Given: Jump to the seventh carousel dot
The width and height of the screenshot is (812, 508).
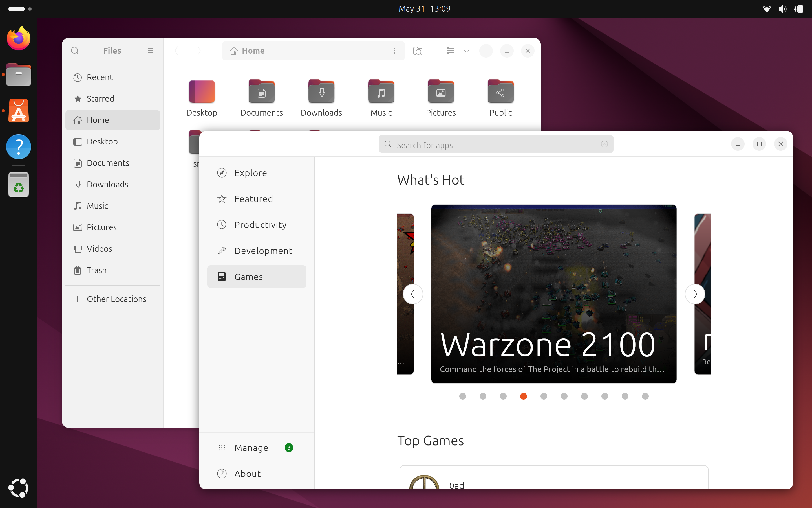Looking at the screenshot, I should click(x=584, y=397).
